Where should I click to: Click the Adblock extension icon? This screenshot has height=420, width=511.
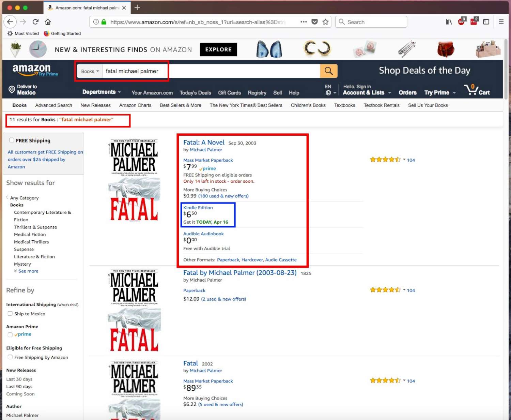[x=462, y=21]
